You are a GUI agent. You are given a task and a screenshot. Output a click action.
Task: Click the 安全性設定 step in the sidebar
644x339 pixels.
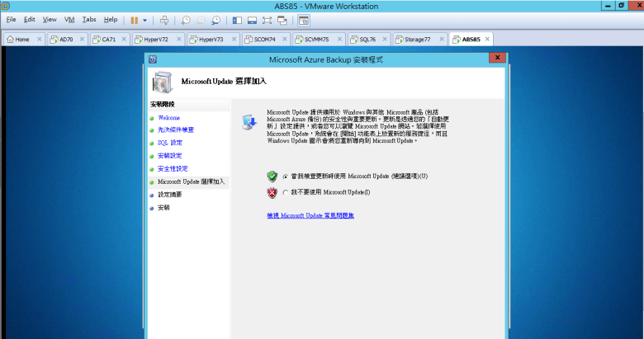click(173, 168)
